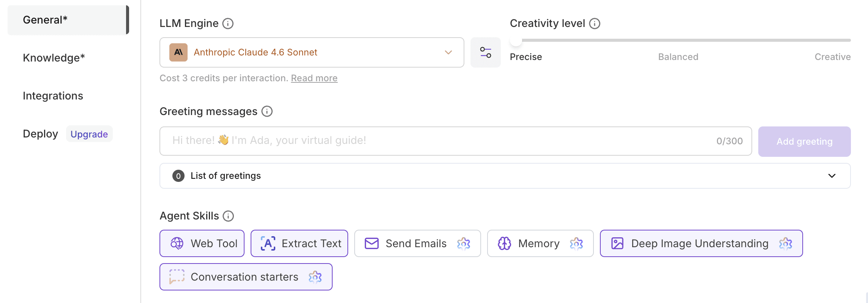
Task: Click the Add greeting button
Action: point(804,142)
